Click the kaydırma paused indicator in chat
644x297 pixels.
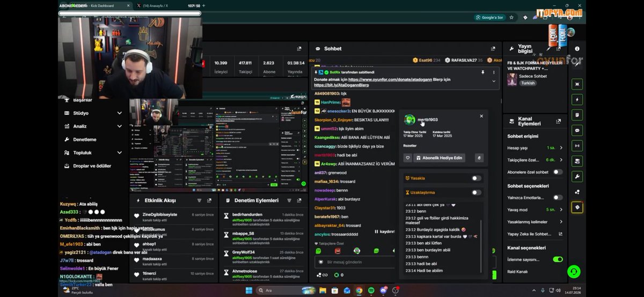tap(384, 232)
